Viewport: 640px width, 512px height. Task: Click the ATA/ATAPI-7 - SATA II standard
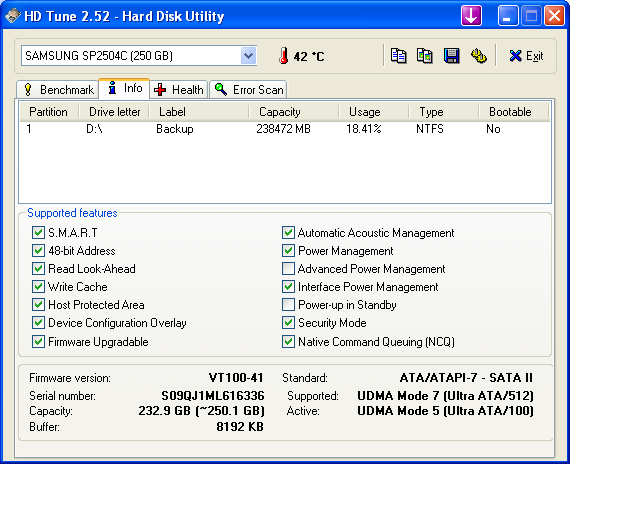click(466, 378)
